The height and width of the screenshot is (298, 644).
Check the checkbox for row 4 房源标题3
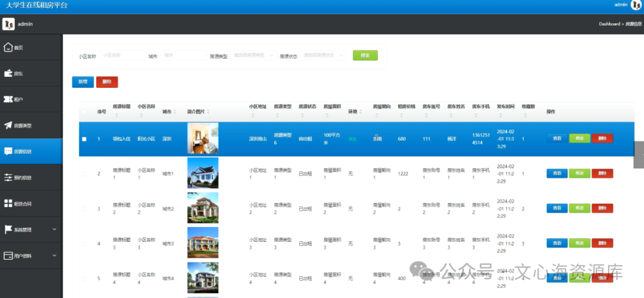point(84,244)
